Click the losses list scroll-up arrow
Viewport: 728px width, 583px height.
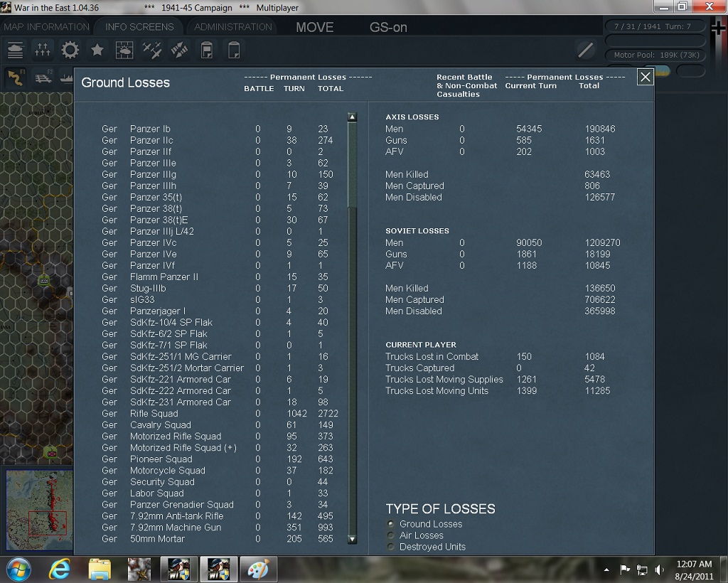point(353,117)
